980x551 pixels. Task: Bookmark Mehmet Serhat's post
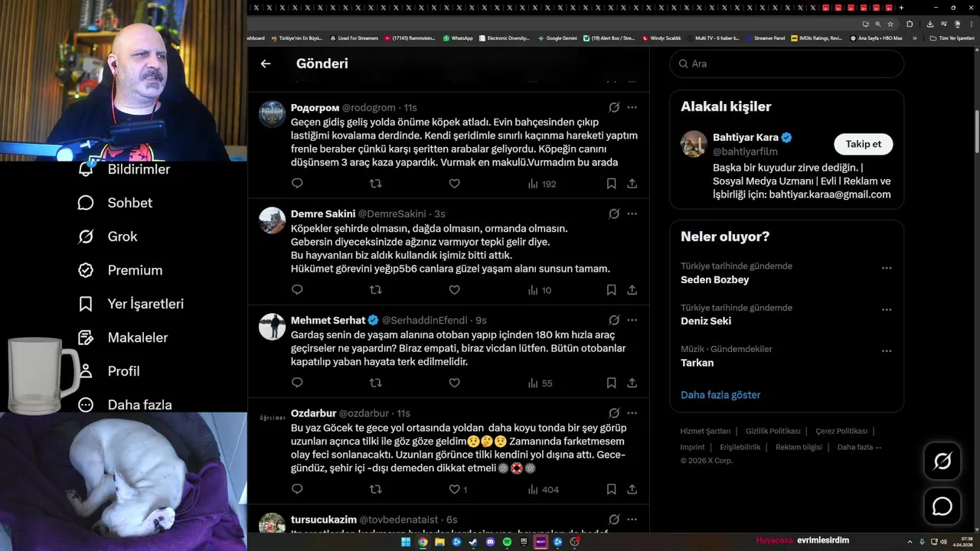pyautogui.click(x=611, y=383)
